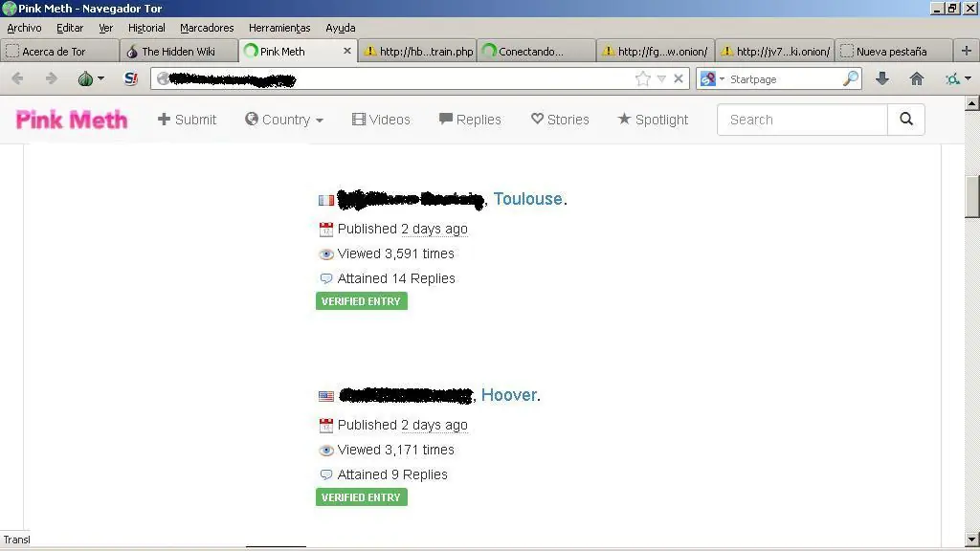Viewport: 980px width, 551px height.
Task: Click the Toulouse location link
Action: click(x=528, y=199)
